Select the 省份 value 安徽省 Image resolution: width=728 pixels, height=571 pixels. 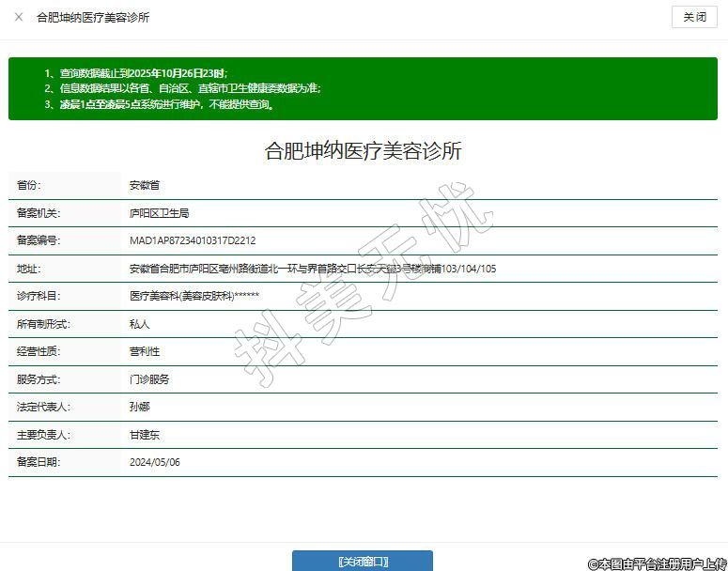(145, 186)
